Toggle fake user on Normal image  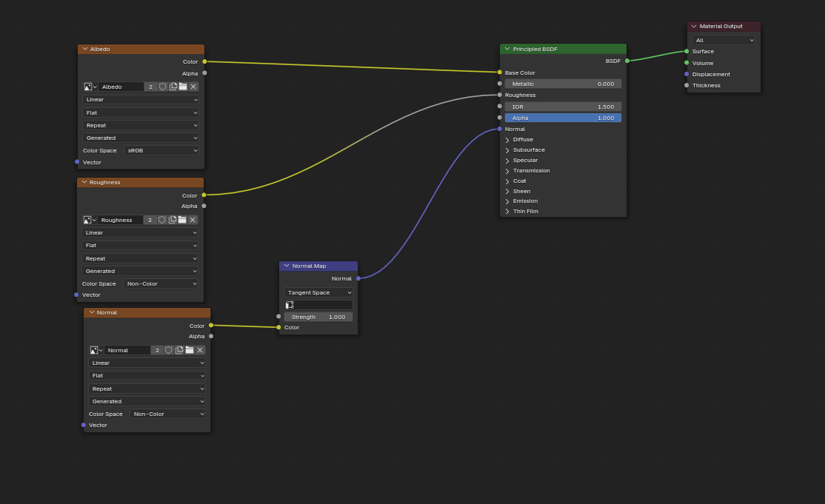click(169, 350)
